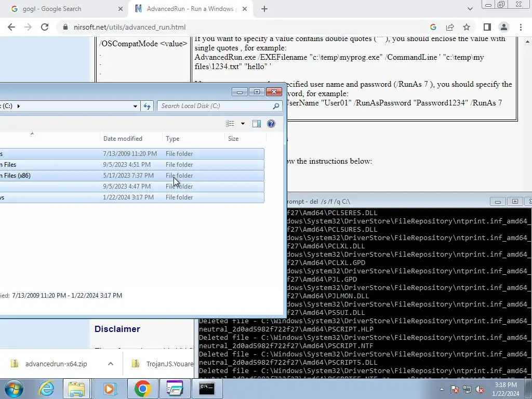Select the AdvancedRun tab
532x399 pixels.
pos(190,9)
